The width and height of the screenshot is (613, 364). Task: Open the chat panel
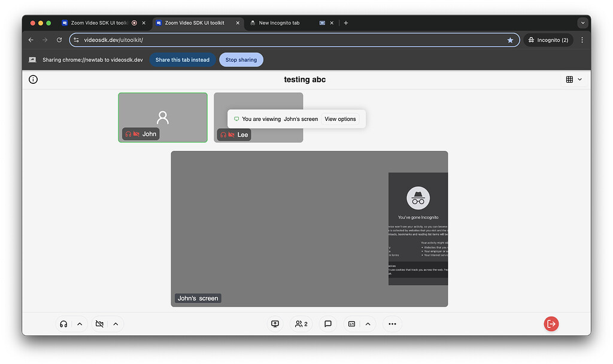(327, 323)
